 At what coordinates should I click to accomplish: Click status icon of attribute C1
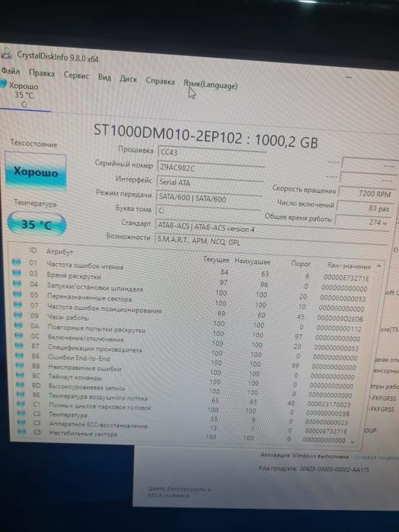[21, 404]
